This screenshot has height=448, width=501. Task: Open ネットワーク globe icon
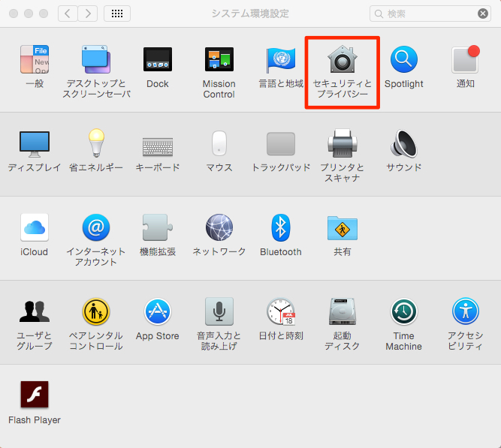point(219,227)
